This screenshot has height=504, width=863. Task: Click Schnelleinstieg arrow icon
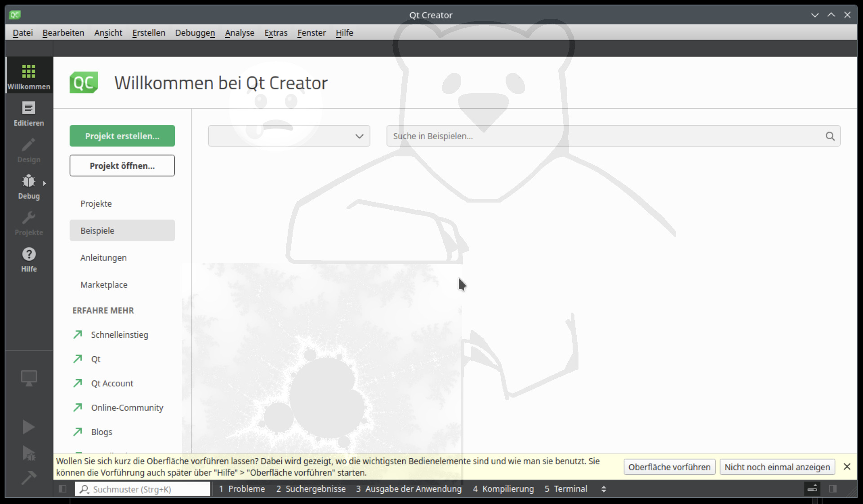coord(78,335)
